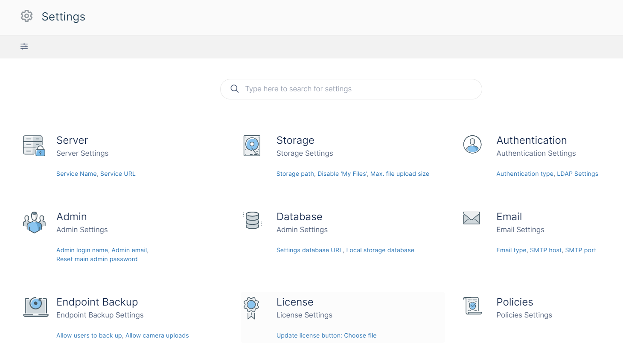Screen dimensions: 623x364
Task: Open the Database cylinder icon
Action: 252,220
